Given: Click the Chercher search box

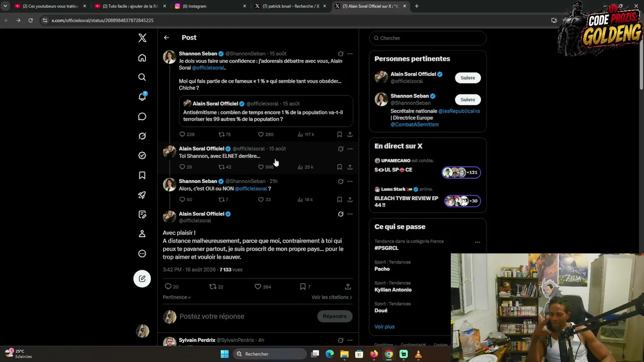Looking at the screenshot, I should (x=428, y=38).
